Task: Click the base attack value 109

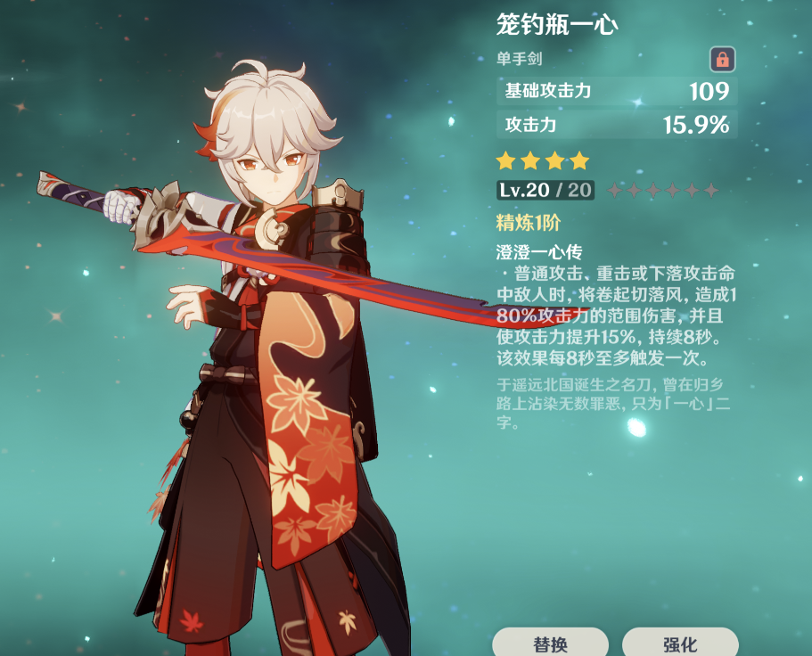Action: (709, 92)
